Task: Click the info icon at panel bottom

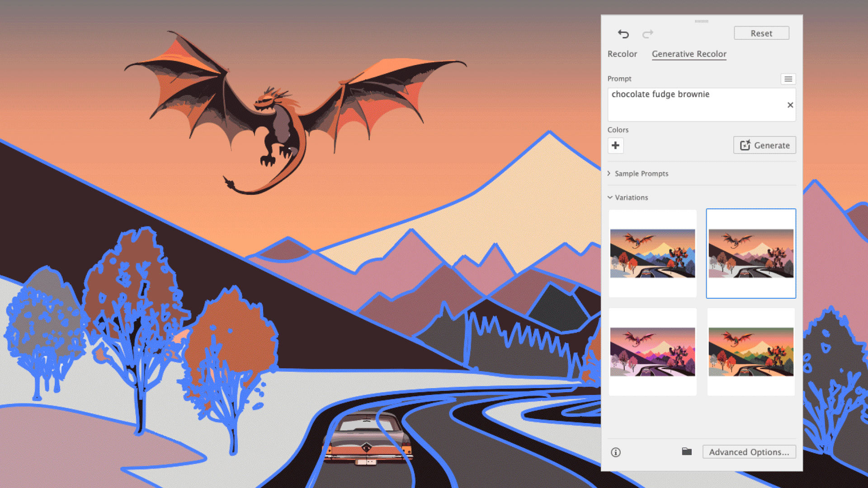Action: [x=616, y=452]
